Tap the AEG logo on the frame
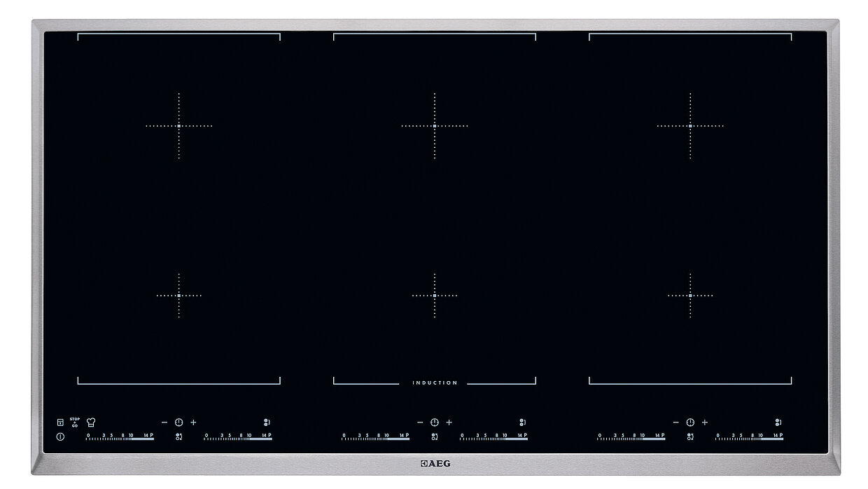868x489 pixels. (435, 463)
